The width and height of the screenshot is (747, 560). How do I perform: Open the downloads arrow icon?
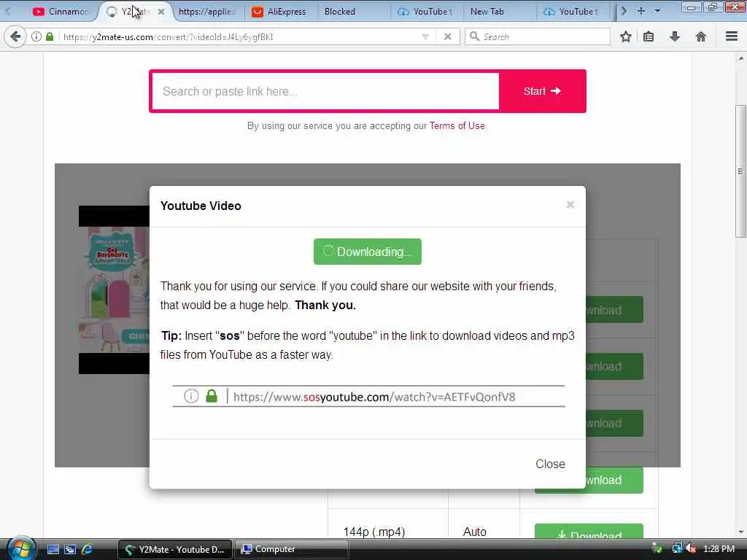(x=675, y=36)
